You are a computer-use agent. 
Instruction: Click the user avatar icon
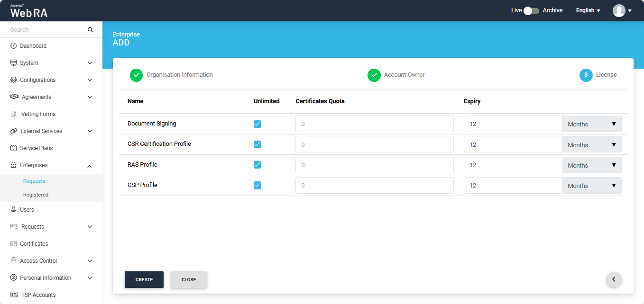tap(619, 10)
